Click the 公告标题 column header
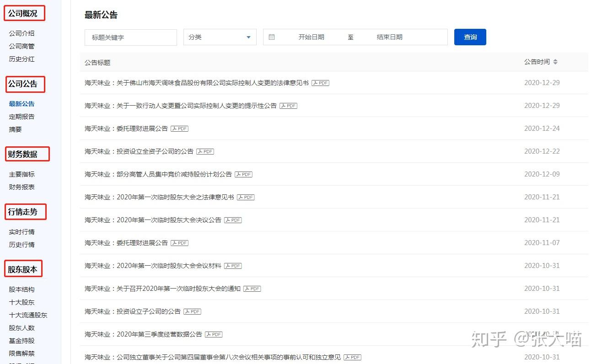Viewport: 597px width, 364px height. (97, 62)
